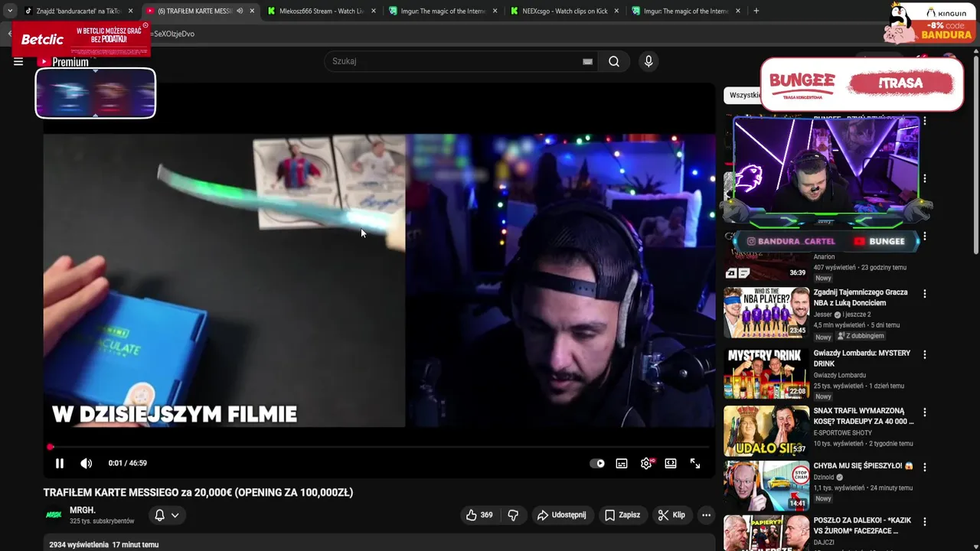Screen dimensions: 980x551
Task: Click the tab audio speaker indicator
Action: [240, 11]
